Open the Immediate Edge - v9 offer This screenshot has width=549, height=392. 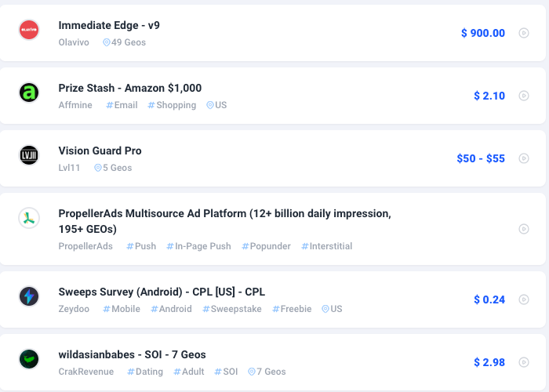[109, 25]
